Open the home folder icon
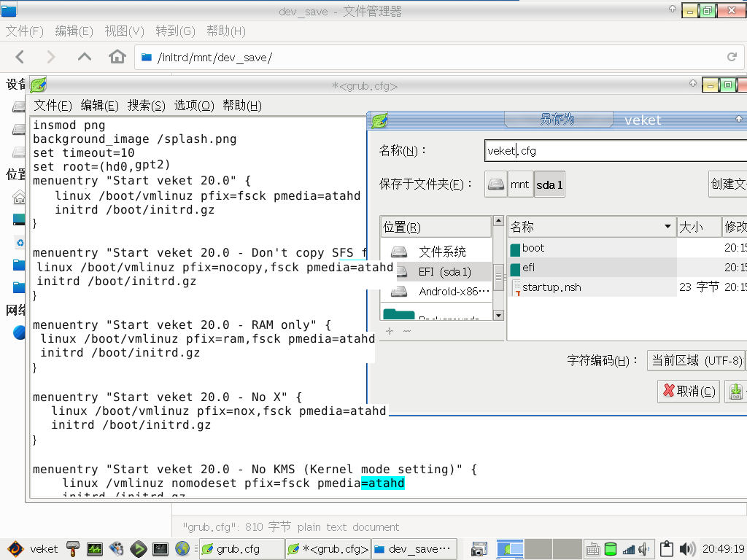Image resolution: width=747 pixels, height=560 pixels. [117, 57]
